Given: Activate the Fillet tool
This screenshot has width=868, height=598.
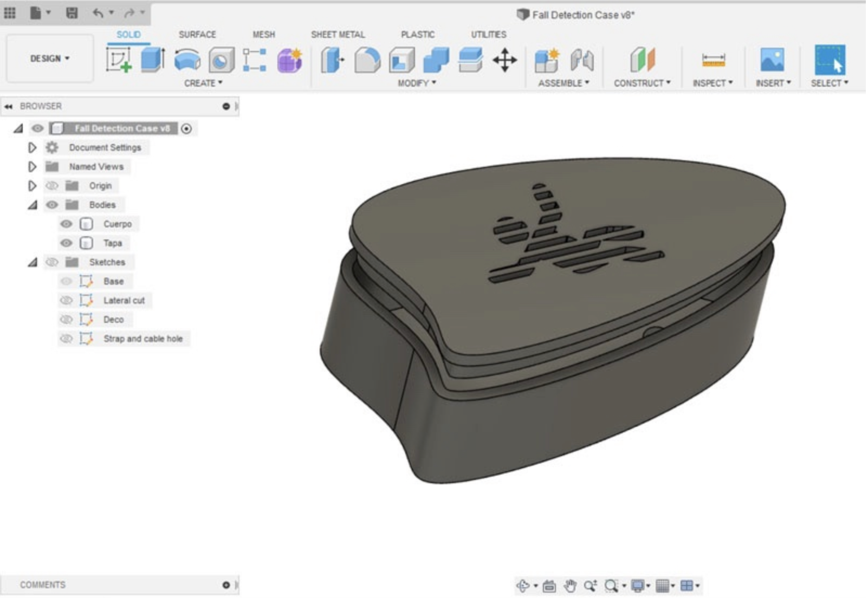Looking at the screenshot, I should (x=367, y=60).
